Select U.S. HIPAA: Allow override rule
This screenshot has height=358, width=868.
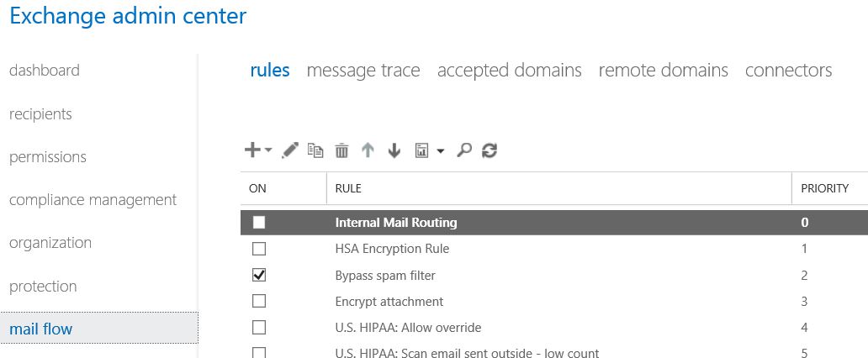pos(554,328)
